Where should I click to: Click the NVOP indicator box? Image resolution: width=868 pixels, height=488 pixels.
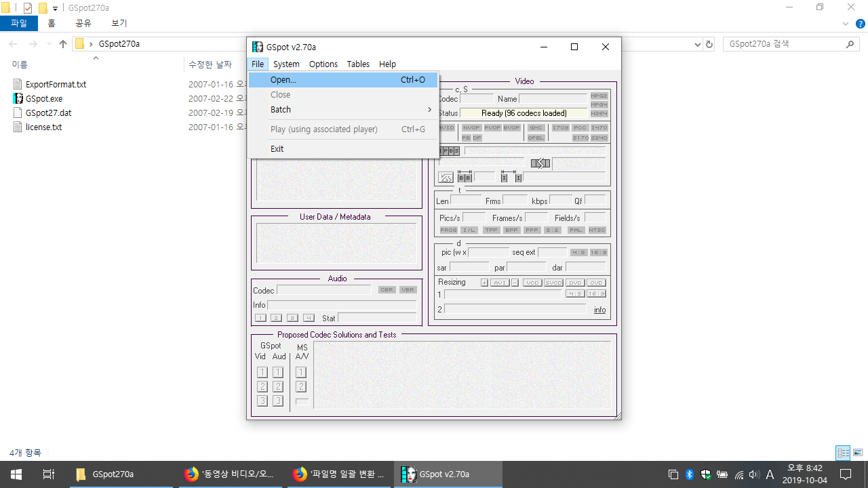pos(471,127)
